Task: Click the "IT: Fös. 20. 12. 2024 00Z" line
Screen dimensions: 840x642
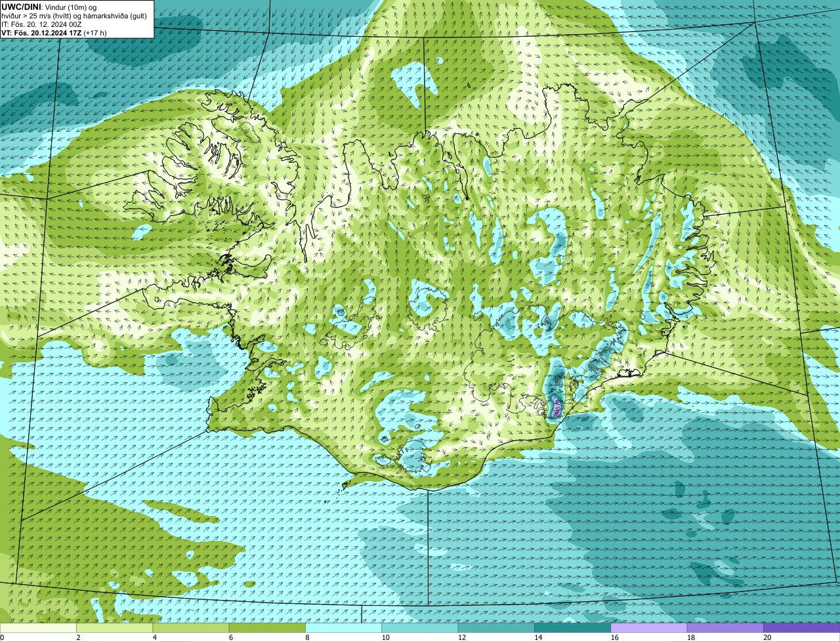Action: point(41,24)
